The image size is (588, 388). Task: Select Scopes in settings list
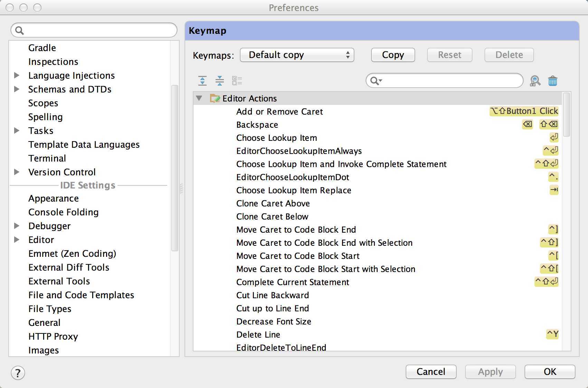tap(43, 103)
